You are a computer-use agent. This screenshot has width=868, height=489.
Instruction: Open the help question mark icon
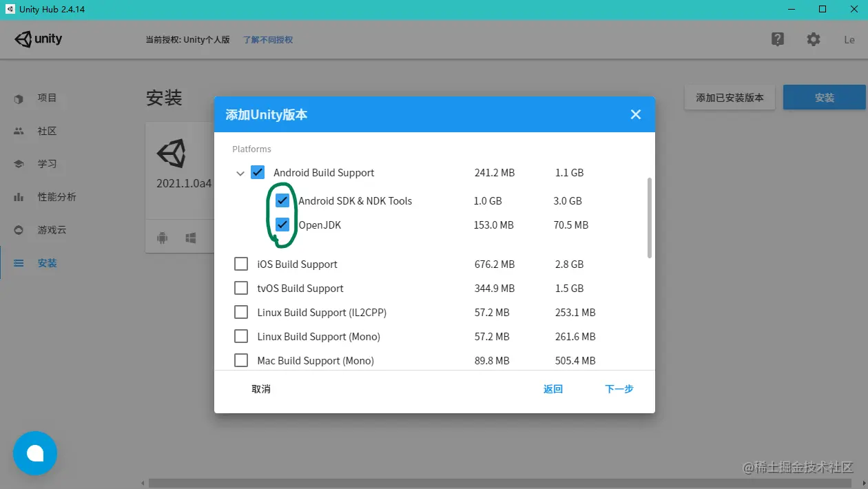tap(778, 39)
